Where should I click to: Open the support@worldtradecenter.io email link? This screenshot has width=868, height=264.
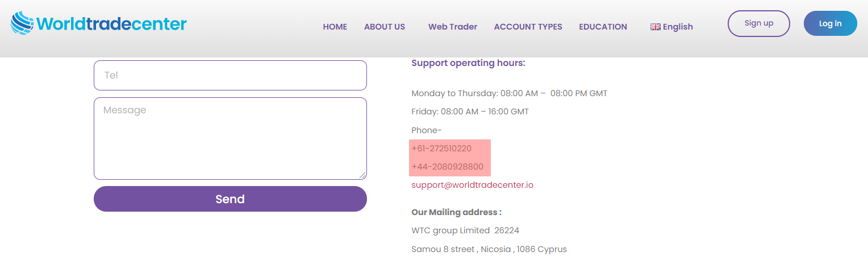472,185
